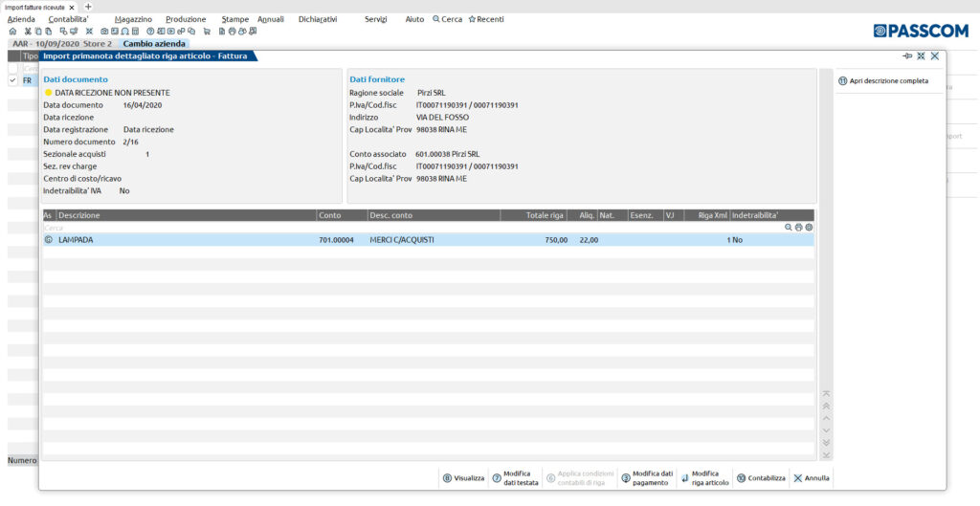Open the Servizi menu
Image resolution: width=980 pixels, height=506 pixels.
(375, 19)
